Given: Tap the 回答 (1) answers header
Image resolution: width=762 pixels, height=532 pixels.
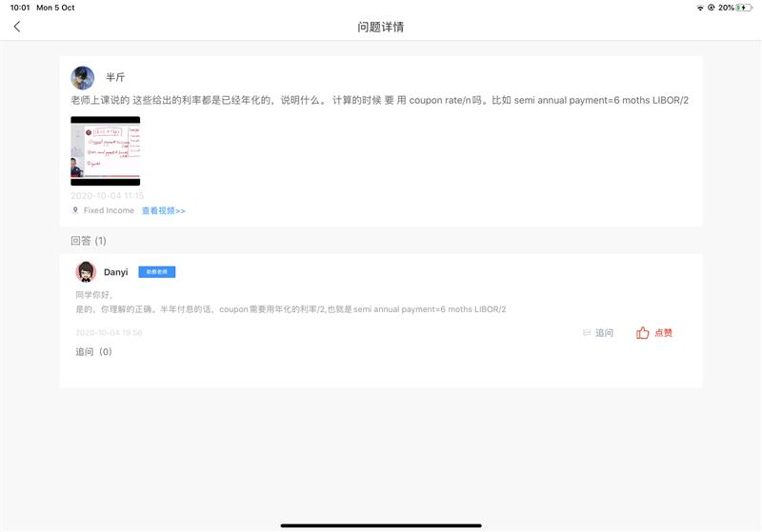Looking at the screenshot, I should 89,241.
